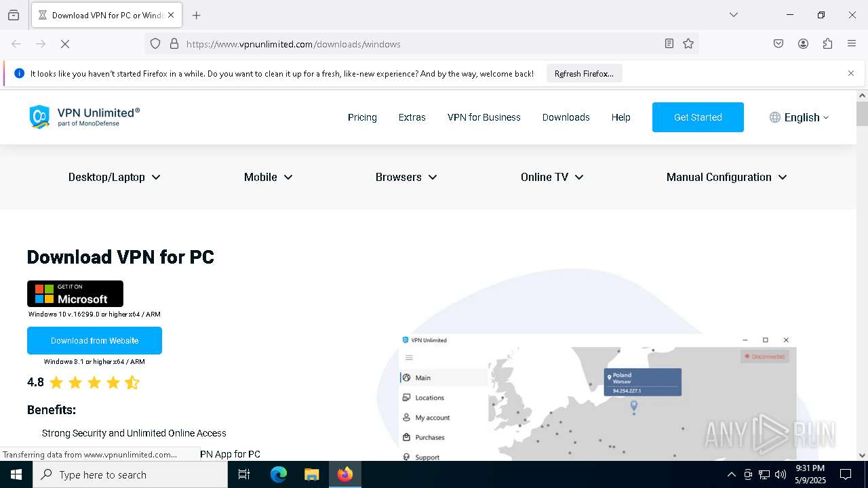
Task: Open the Pricing menu item
Action: pos(362,117)
